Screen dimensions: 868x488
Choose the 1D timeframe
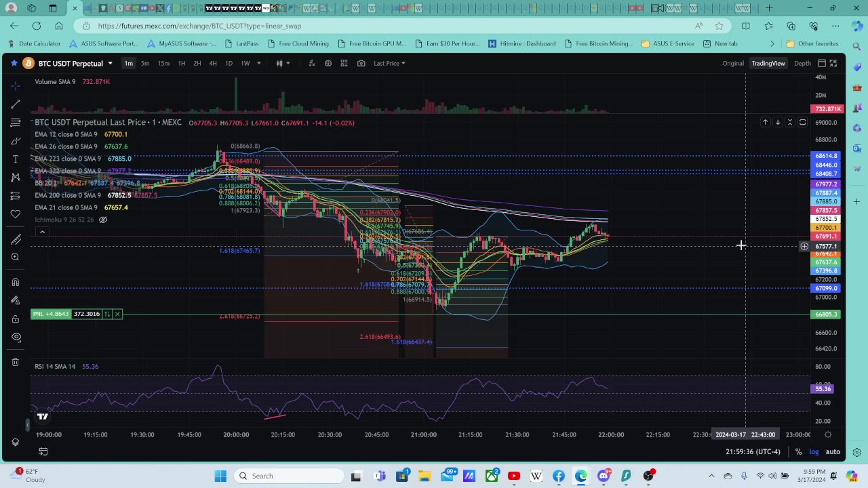pos(229,63)
